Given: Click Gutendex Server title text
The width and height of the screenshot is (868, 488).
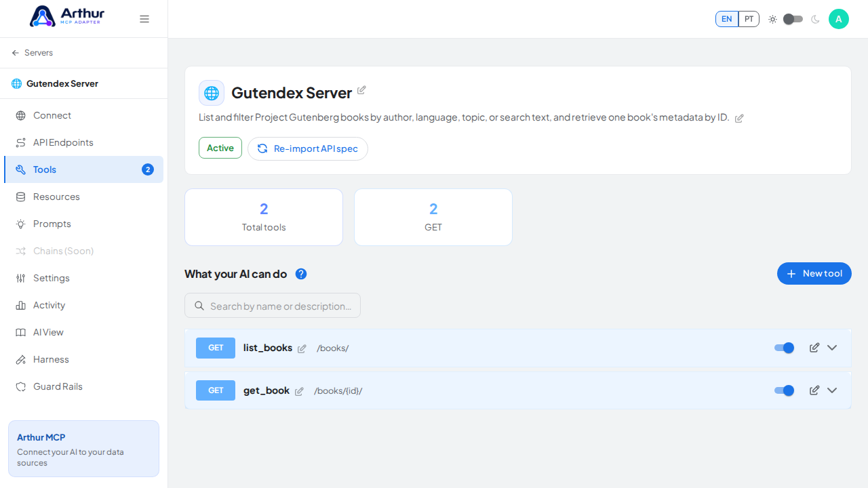Looking at the screenshot, I should point(292,93).
